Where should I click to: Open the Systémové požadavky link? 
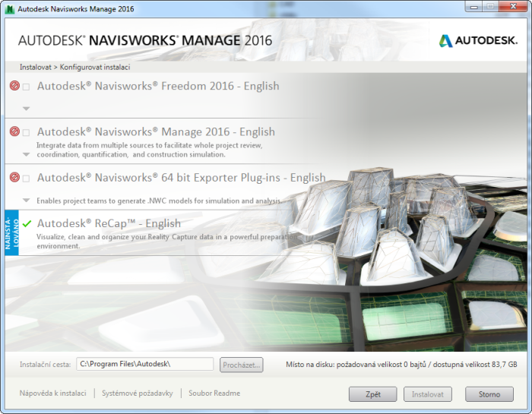(137, 393)
